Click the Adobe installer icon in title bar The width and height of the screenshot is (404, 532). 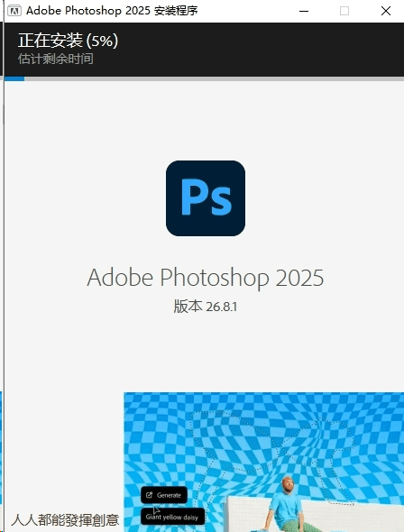14,11
